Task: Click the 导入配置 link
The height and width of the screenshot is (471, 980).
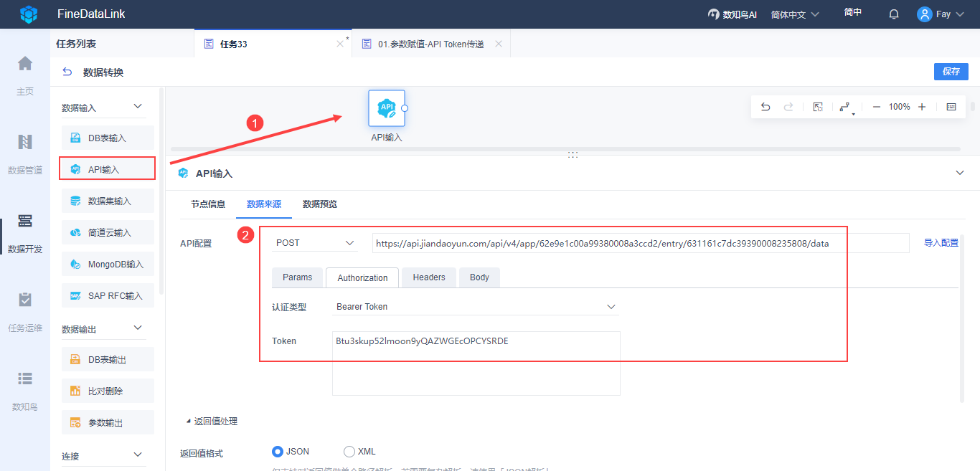Action: (x=941, y=243)
